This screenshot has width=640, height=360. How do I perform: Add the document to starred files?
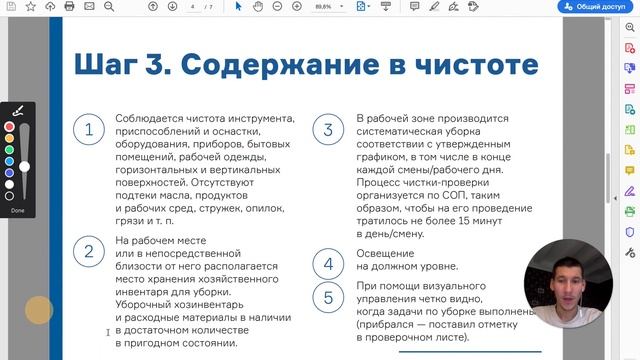31,6
